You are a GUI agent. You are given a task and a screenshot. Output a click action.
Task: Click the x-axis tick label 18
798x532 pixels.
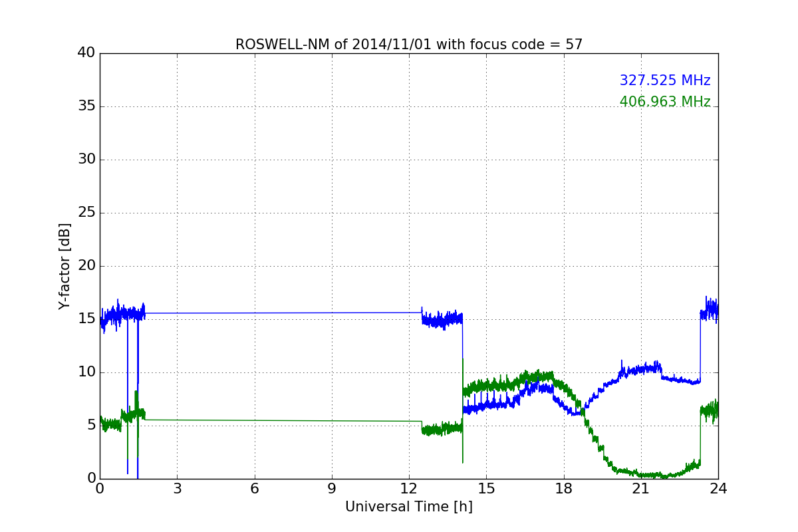point(564,489)
